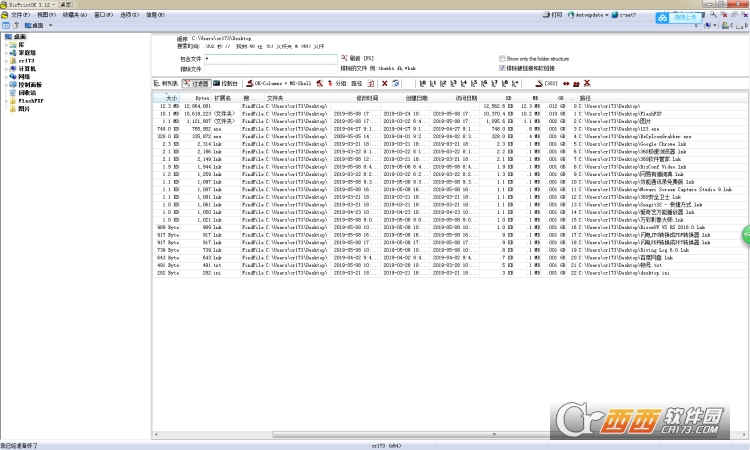Screen dimensions: 750x450
Task: Toggle the exclude filter checkbox below folder structure
Action: 502,68
